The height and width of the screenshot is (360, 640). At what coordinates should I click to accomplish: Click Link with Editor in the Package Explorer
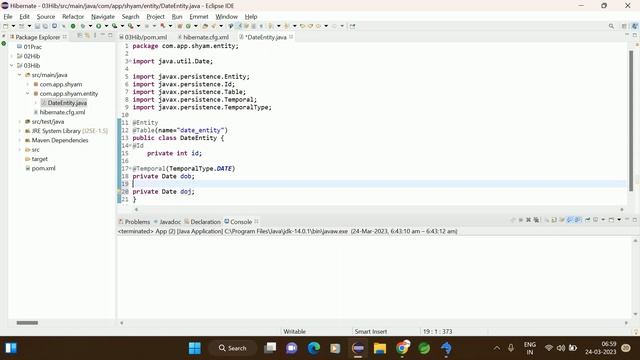(x=87, y=36)
